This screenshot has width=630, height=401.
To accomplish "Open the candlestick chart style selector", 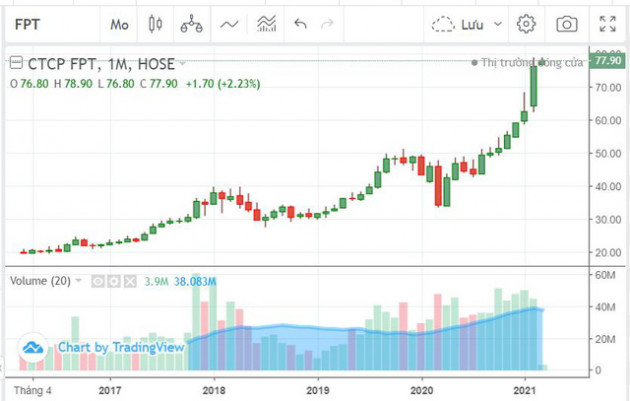I will coord(154,23).
